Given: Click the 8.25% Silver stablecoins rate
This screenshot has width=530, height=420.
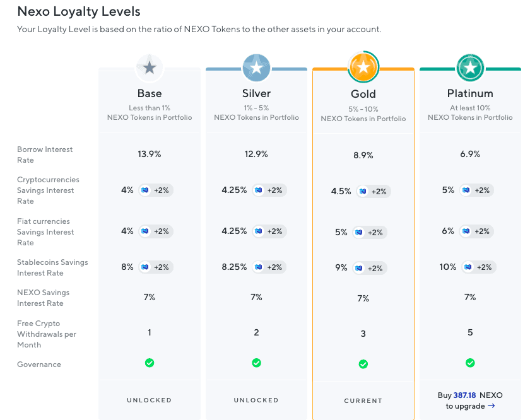Looking at the screenshot, I should click(x=234, y=267).
